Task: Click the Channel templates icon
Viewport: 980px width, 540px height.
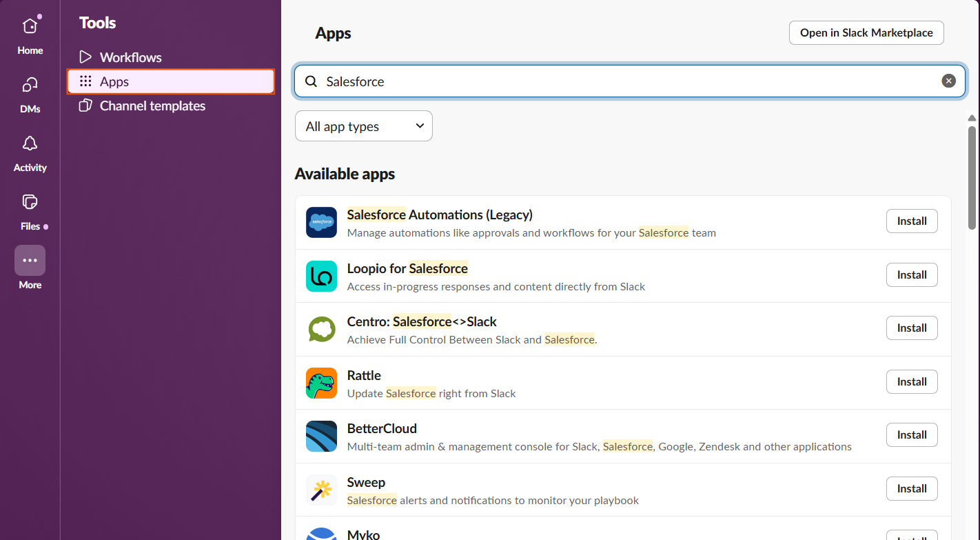Action: pyautogui.click(x=85, y=106)
